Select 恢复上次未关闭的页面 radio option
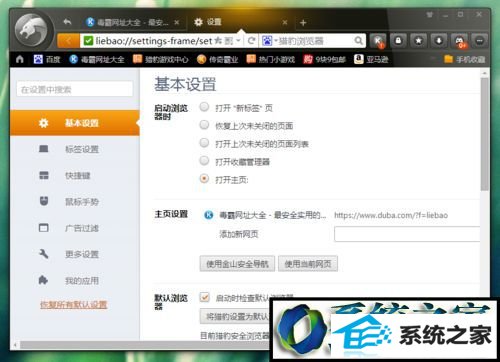 [204, 125]
